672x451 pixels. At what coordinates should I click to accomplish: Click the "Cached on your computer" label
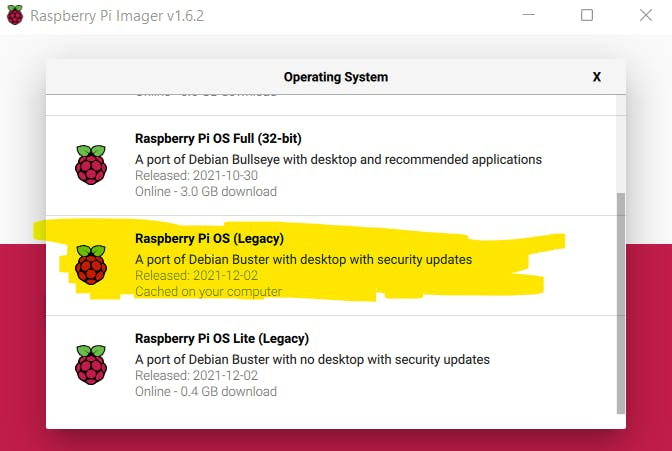(x=208, y=292)
